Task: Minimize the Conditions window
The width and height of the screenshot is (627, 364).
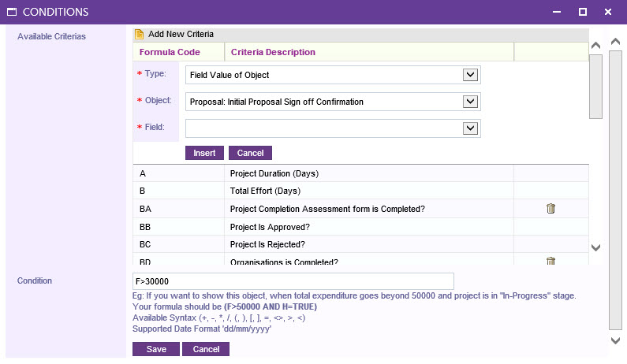Action: point(557,12)
